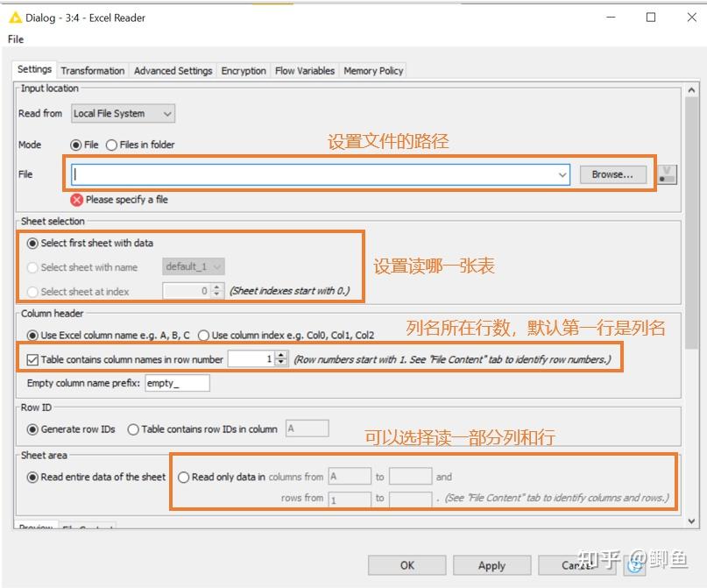
Task: Select the Files in folder mode
Action: click(111, 145)
